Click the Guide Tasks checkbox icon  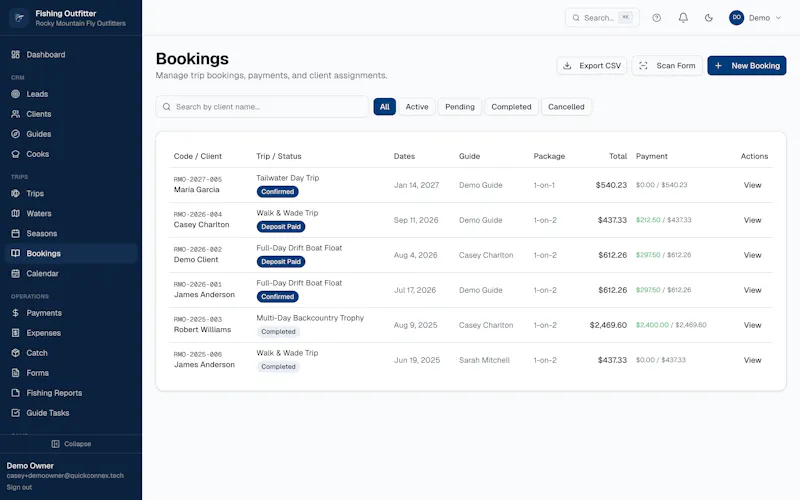16,413
